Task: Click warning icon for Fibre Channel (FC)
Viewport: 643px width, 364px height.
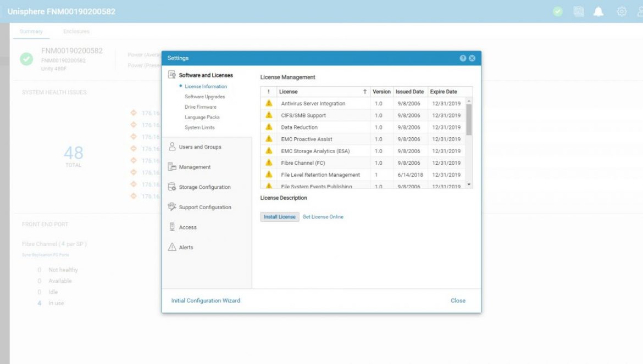Action: 269,163
